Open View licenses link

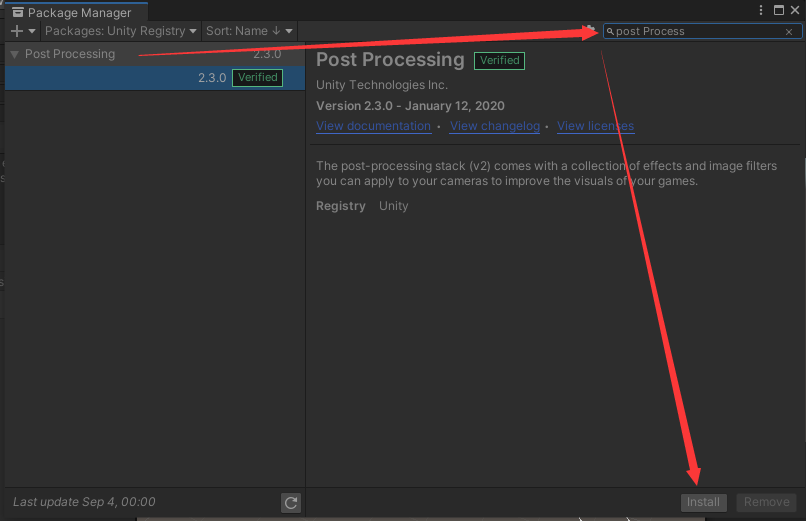596,126
